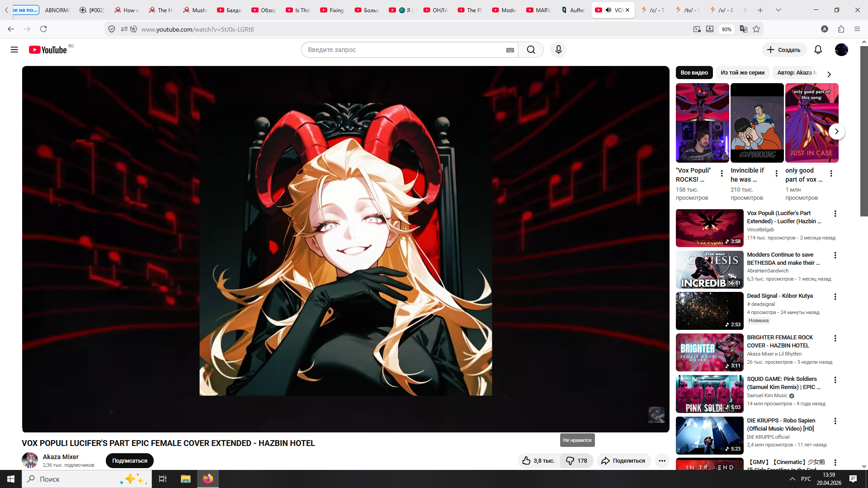Open the site tracking protection shield
Image resolution: width=868 pixels, height=488 pixels.
coord(112,29)
